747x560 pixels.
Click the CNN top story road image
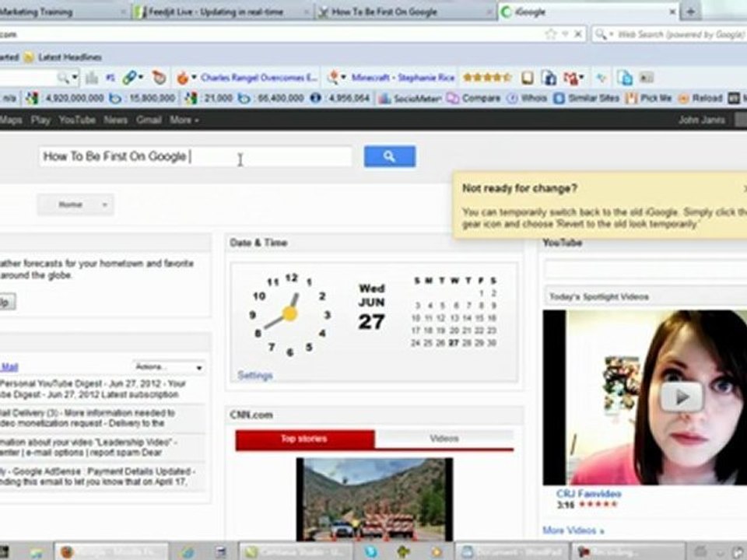[x=374, y=499]
